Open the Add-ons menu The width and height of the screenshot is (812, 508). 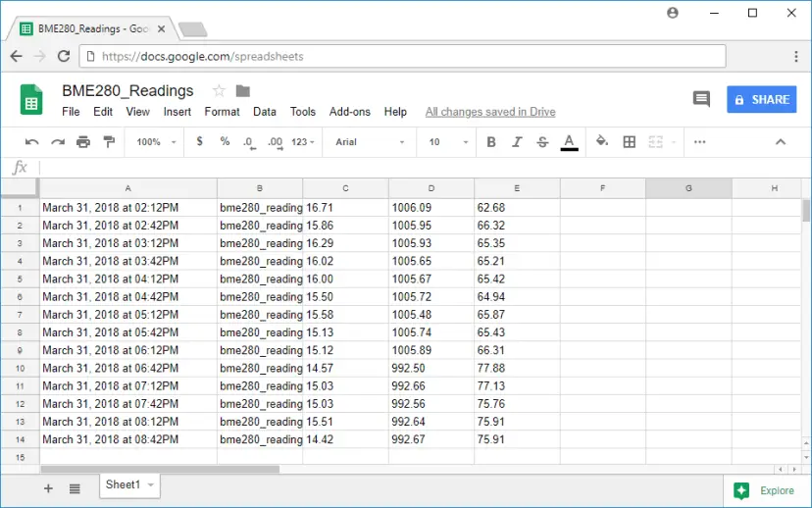[349, 112]
